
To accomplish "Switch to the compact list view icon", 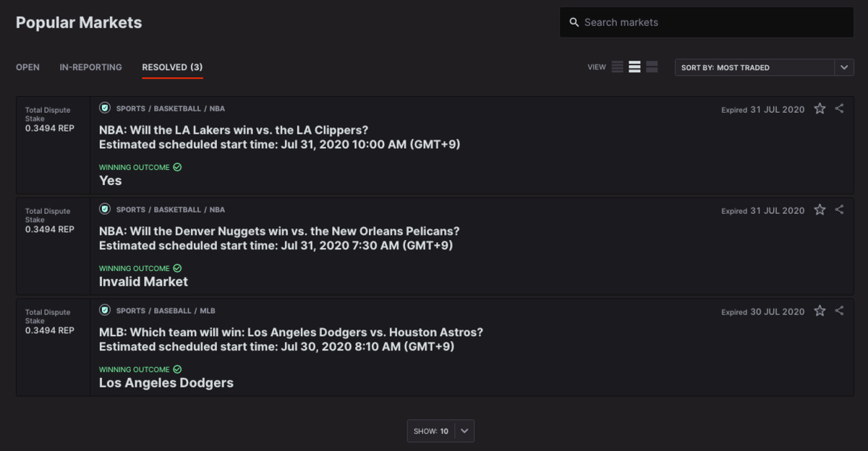I will pos(617,67).
